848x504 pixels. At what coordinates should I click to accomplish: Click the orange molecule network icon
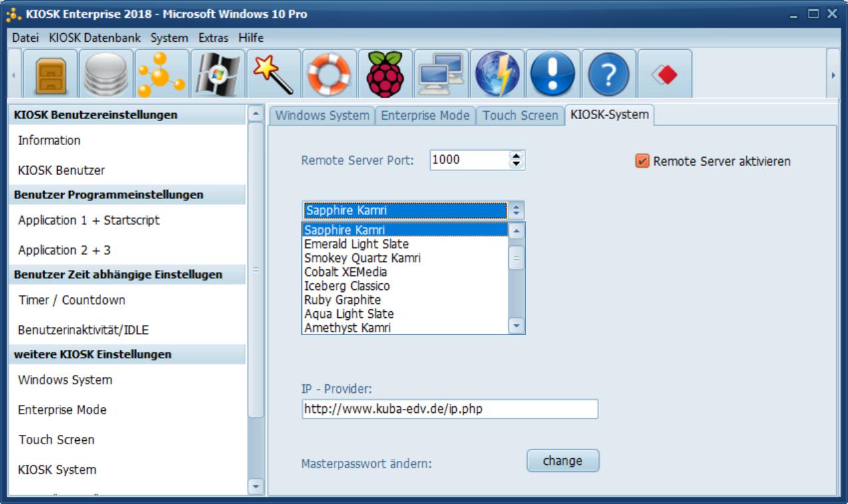162,75
